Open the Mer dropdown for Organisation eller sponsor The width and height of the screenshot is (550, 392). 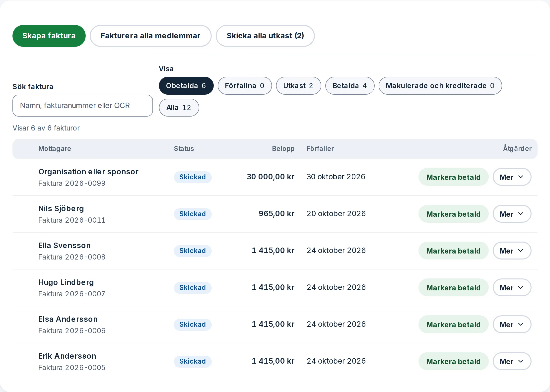(x=512, y=177)
